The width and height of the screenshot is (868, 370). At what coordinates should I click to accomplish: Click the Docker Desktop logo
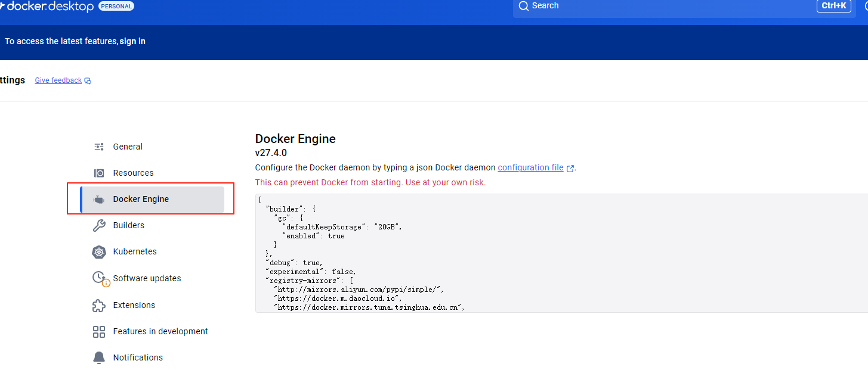tap(47, 7)
